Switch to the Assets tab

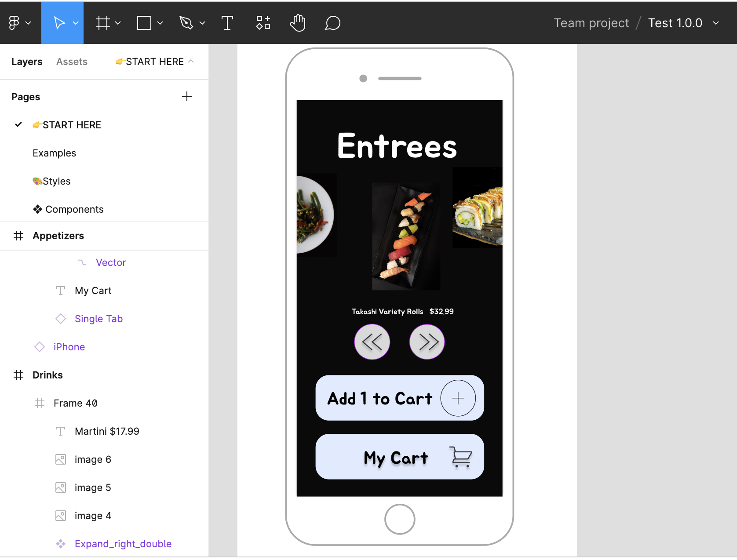72,62
